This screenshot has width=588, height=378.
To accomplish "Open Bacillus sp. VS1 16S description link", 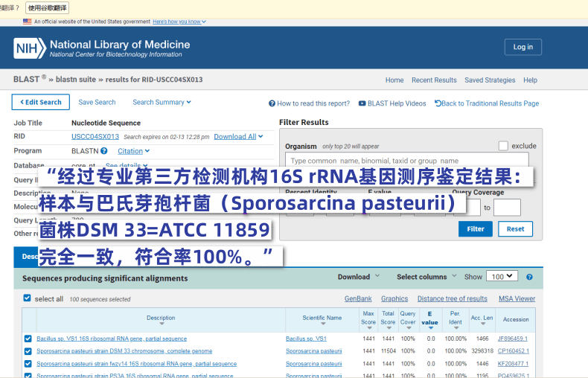I will pos(112,339).
